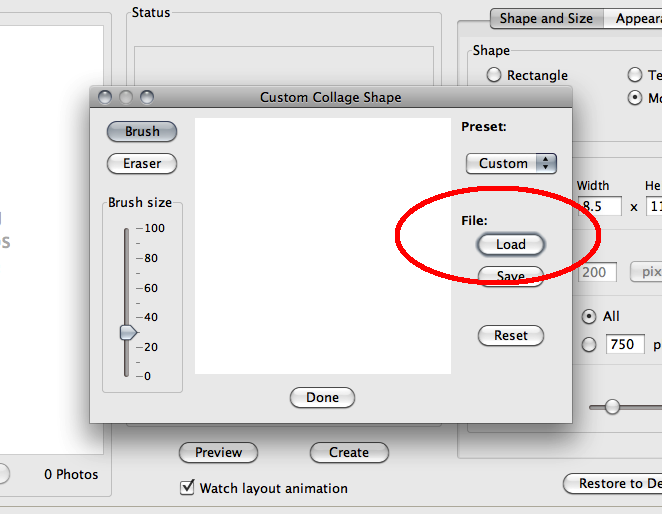Select the All photos radio button
662x514 pixels.
coord(589,316)
